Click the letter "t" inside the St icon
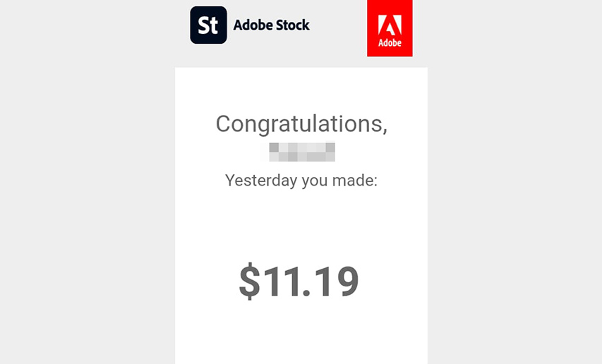Screen dimensions: 602x364 click(x=215, y=25)
